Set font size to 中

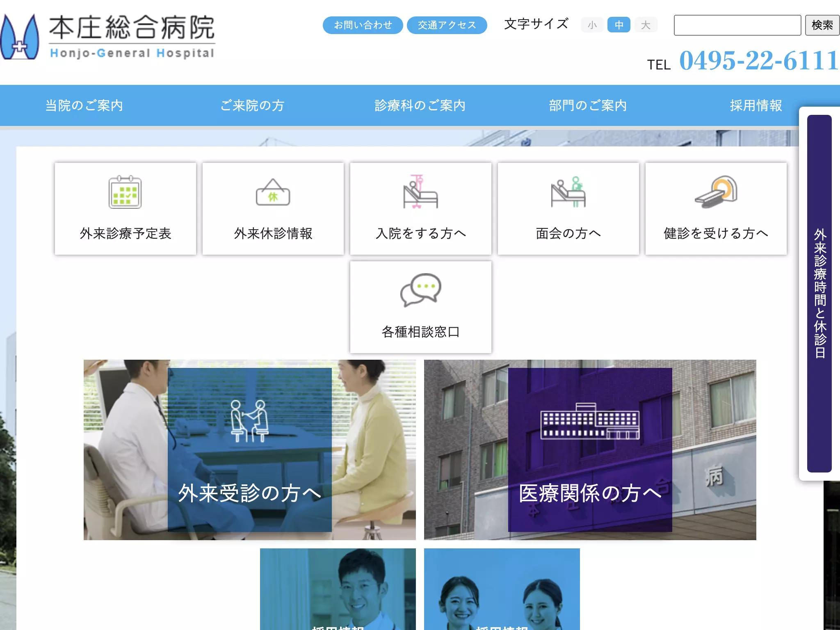click(x=619, y=25)
